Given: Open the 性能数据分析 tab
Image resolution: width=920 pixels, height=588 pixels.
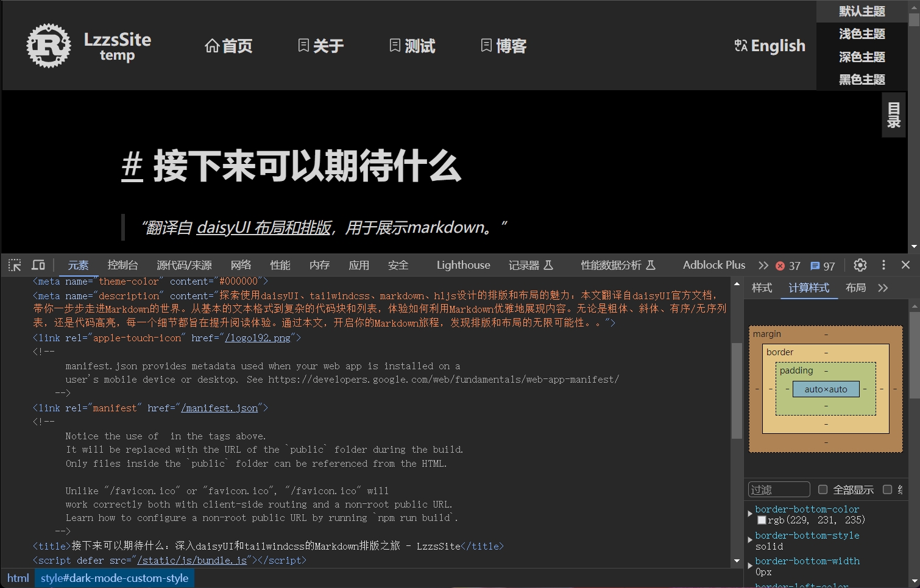Looking at the screenshot, I should click(x=618, y=265).
